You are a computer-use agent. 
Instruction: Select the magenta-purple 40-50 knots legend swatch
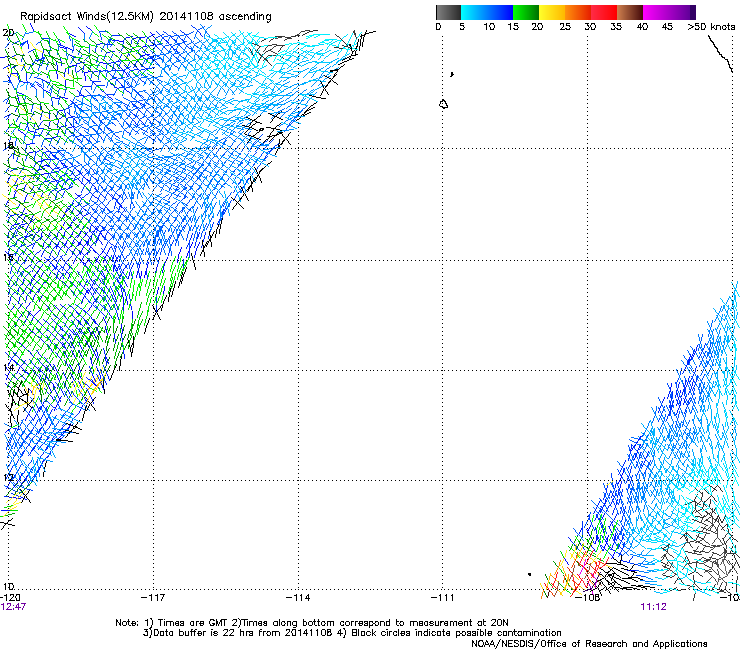(x=669, y=12)
